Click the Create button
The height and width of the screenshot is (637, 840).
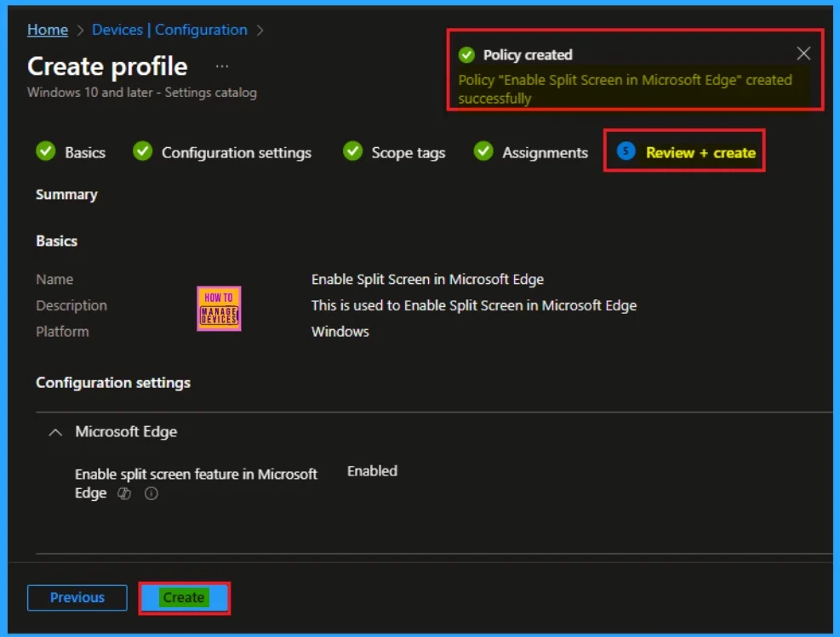click(x=184, y=597)
